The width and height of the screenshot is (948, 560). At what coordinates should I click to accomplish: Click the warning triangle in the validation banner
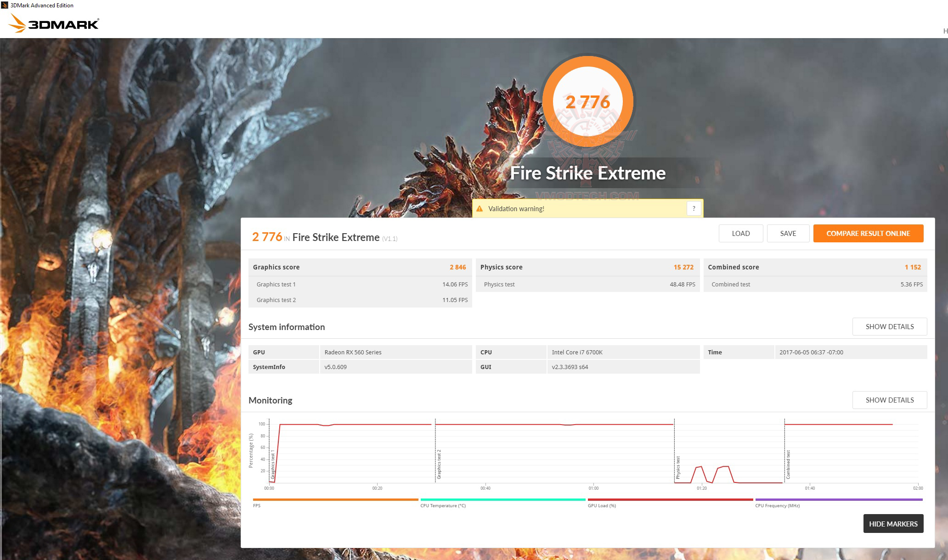480,208
